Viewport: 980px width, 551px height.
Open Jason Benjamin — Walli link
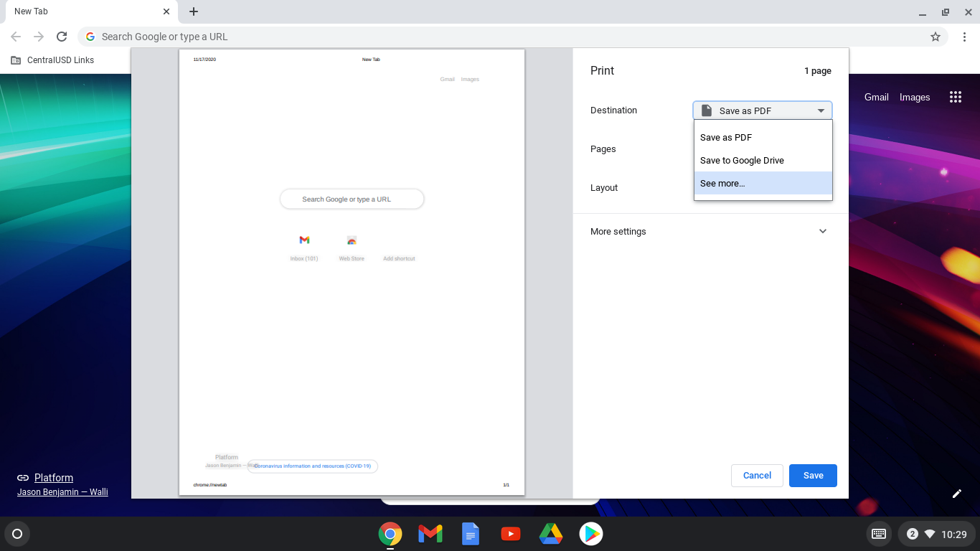click(x=62, y=492)
